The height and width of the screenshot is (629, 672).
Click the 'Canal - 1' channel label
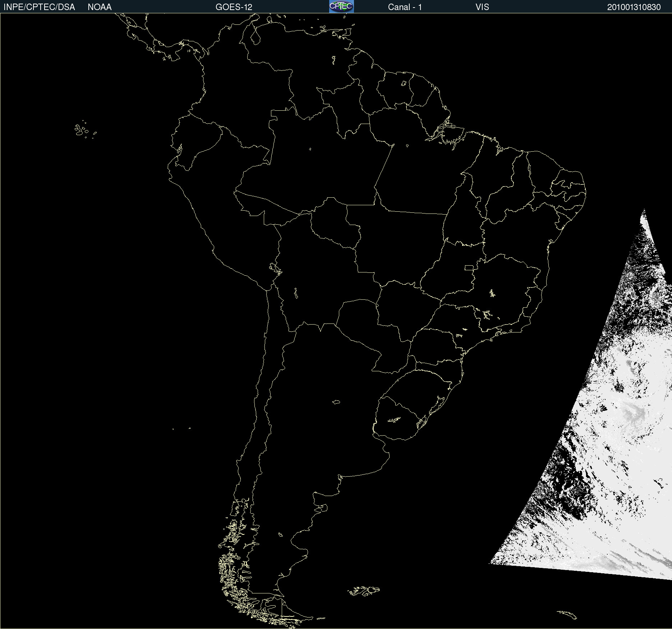click(405, 7)
